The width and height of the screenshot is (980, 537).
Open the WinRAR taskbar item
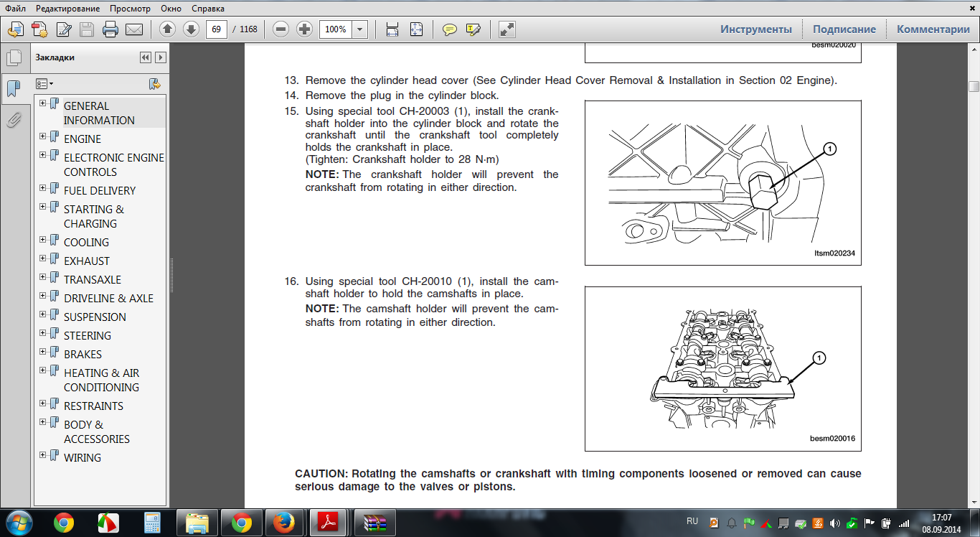[374, 523]
